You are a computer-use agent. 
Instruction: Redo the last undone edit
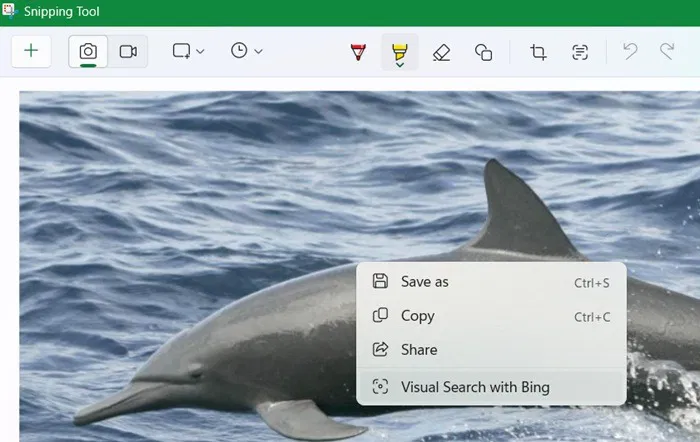(667, 52)
